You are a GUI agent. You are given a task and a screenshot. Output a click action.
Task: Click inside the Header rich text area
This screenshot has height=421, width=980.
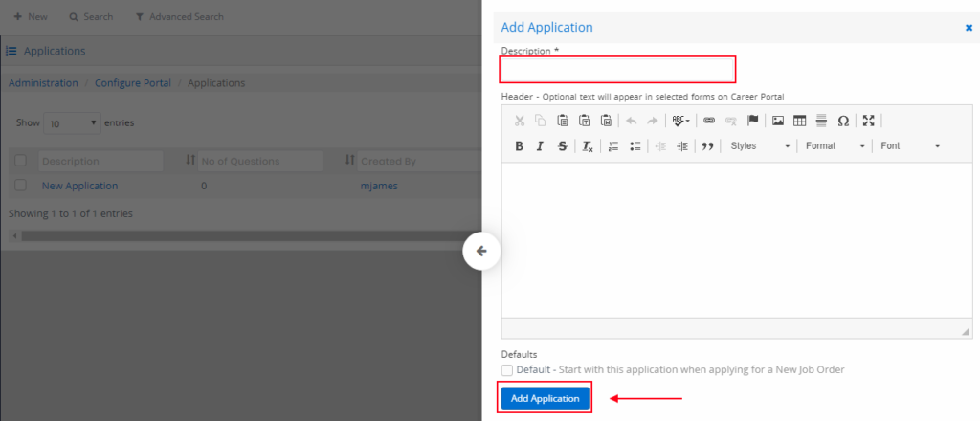pos(737,240)
